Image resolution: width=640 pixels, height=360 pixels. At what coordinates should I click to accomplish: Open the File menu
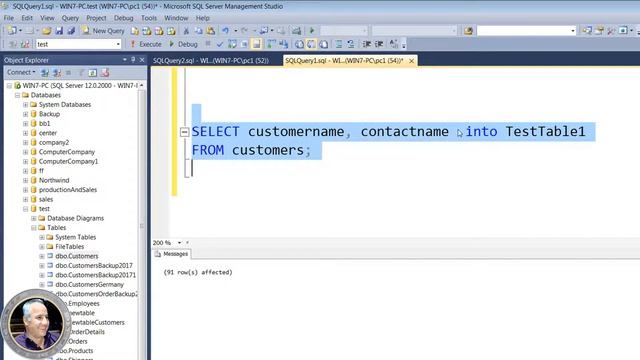9,18
